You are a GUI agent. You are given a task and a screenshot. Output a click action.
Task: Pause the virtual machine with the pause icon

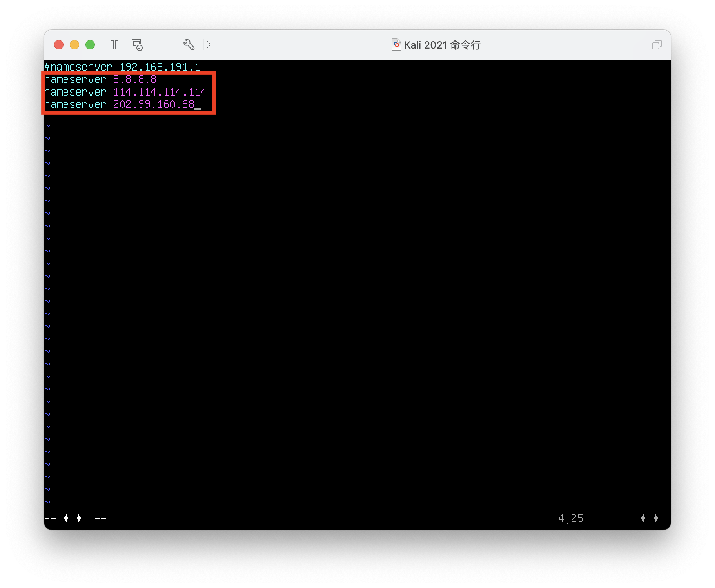point(114,45)
